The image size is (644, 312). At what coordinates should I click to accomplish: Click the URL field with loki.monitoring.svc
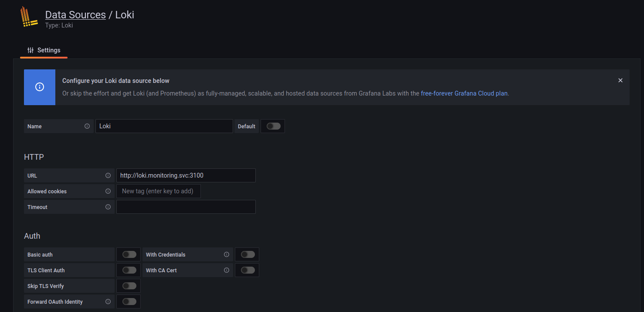coord(186,175)
